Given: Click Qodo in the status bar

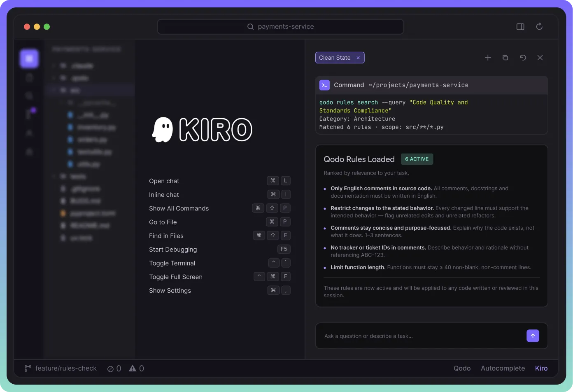Looking at the screenshot, I should tap(462, 369).
